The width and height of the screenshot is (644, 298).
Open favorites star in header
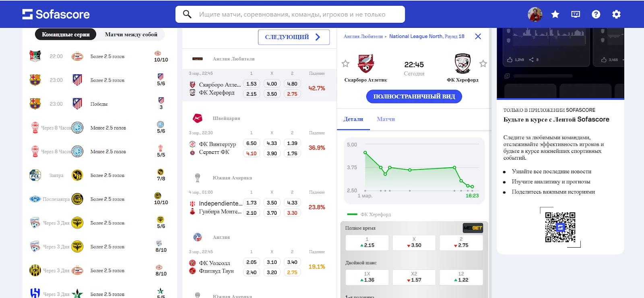pos(555,14)
